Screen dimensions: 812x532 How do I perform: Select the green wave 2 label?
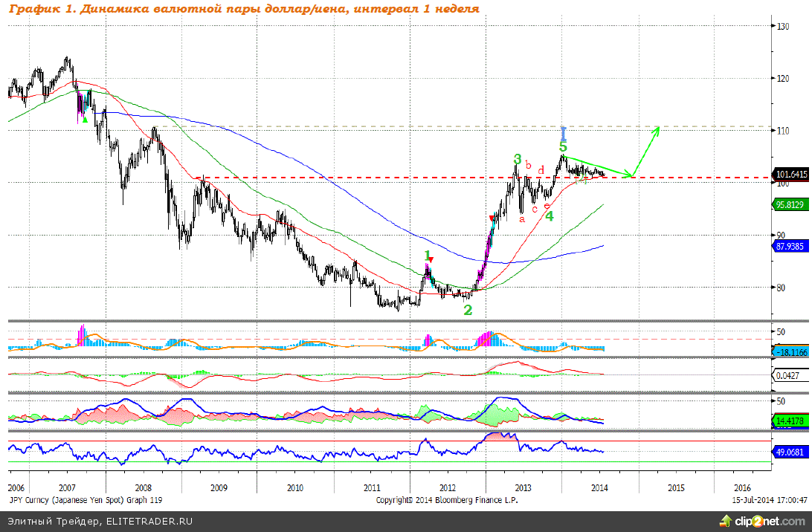tap(468, 311)
